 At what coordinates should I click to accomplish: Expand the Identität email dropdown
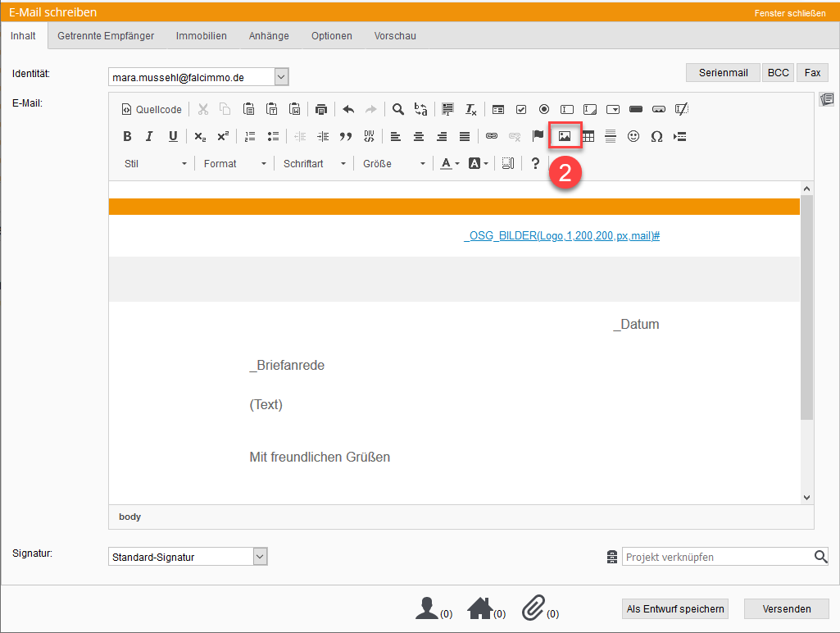coord(281,77)
